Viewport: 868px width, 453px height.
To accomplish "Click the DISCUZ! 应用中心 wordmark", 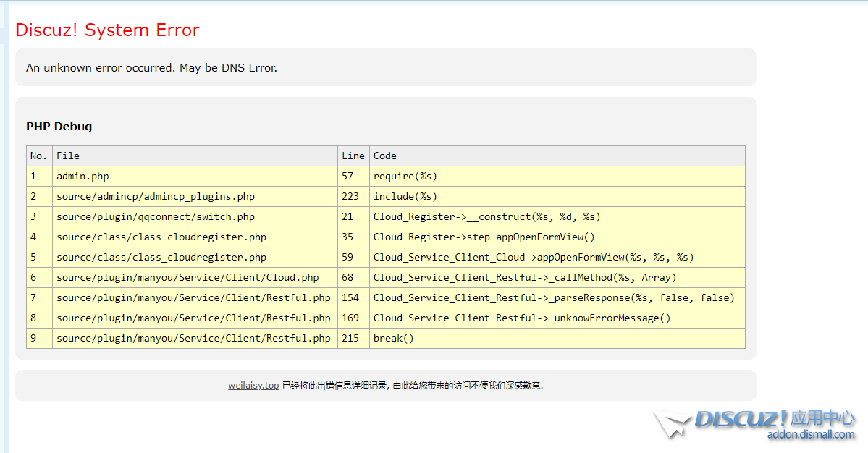I will 774,418.
